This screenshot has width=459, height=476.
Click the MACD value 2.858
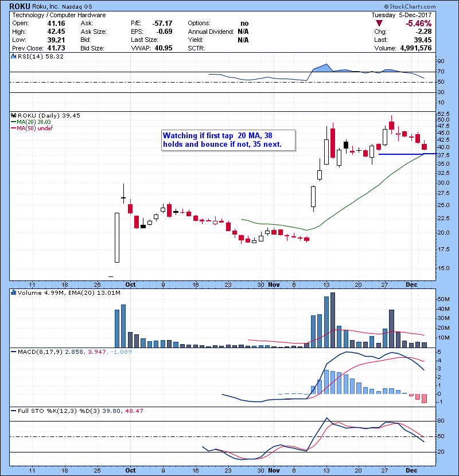(74, 352)
